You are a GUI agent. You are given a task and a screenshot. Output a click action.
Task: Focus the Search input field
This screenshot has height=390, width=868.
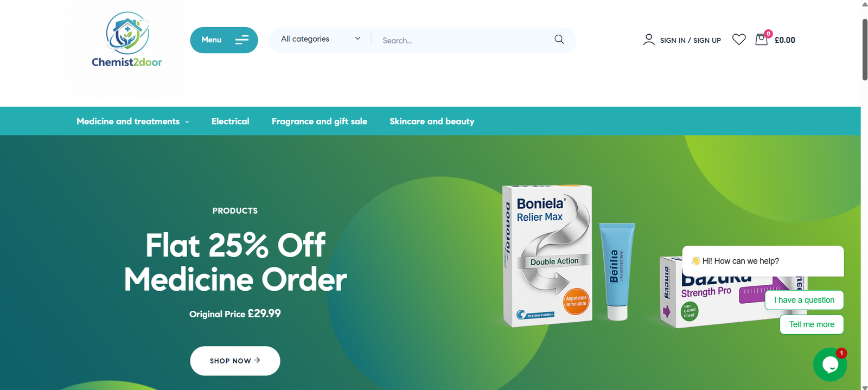[464, 40]
